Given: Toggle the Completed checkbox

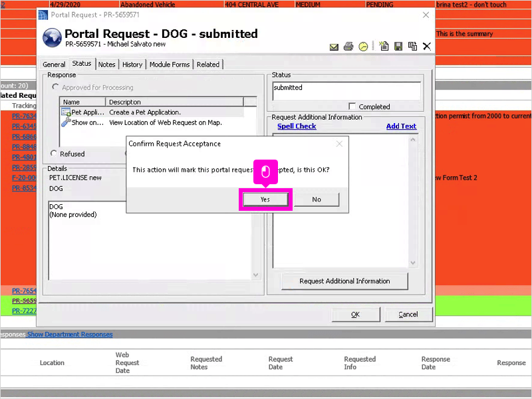Looking at the screenshot, I should tap(352, 106).
